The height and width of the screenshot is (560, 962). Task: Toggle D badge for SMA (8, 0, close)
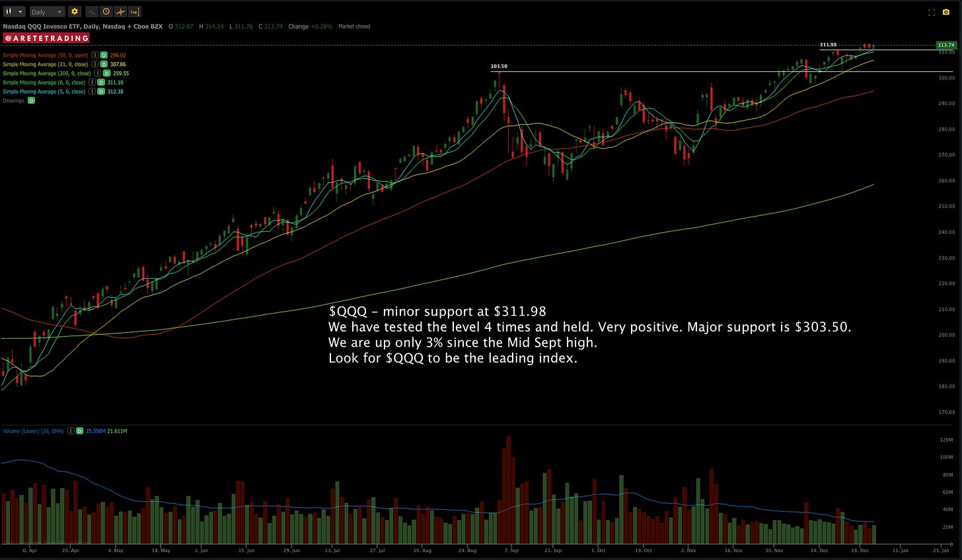coord(101,83)
